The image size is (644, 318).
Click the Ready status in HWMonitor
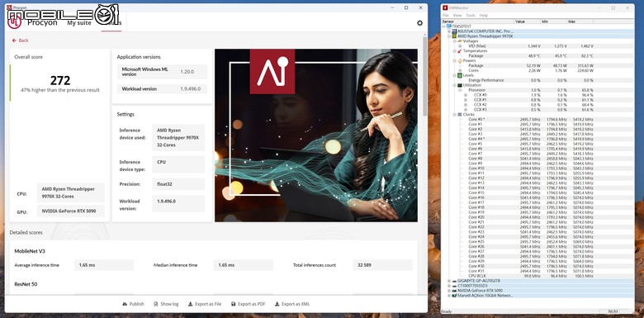point(447,312)
